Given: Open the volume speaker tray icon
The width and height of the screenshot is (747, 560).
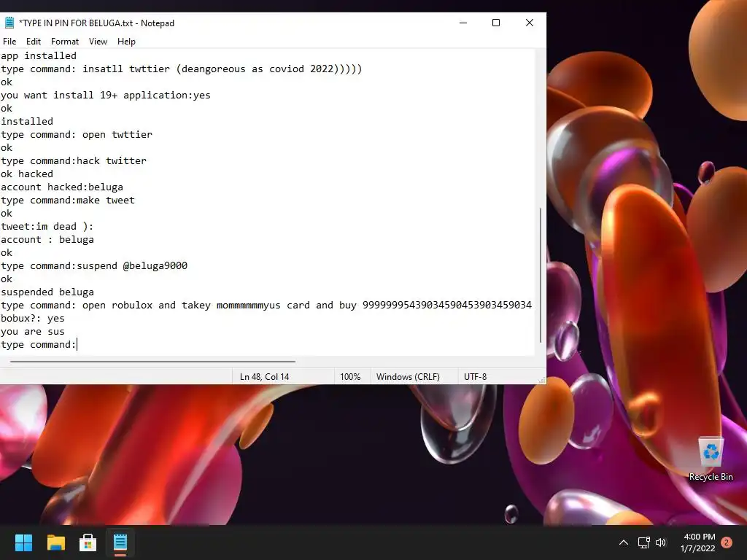Looking at the screenshot, I should pyautogui.click(x=661, y=542).
